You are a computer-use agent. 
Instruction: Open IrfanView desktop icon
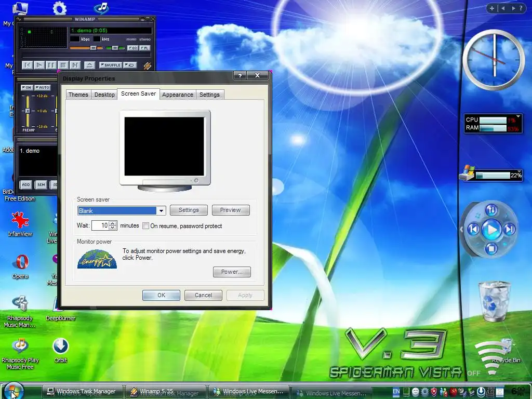20,224
